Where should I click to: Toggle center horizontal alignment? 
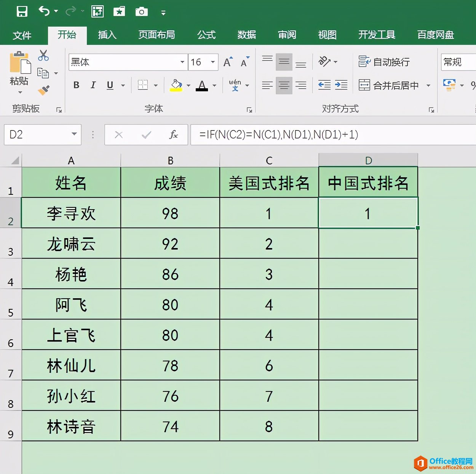(x=284, y=85)
